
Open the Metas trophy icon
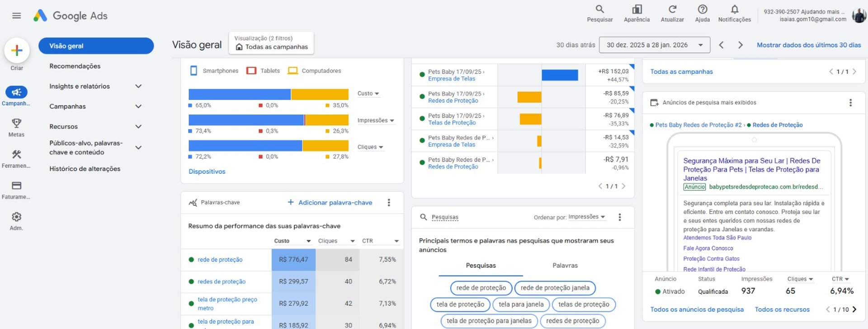click(16, 123)
